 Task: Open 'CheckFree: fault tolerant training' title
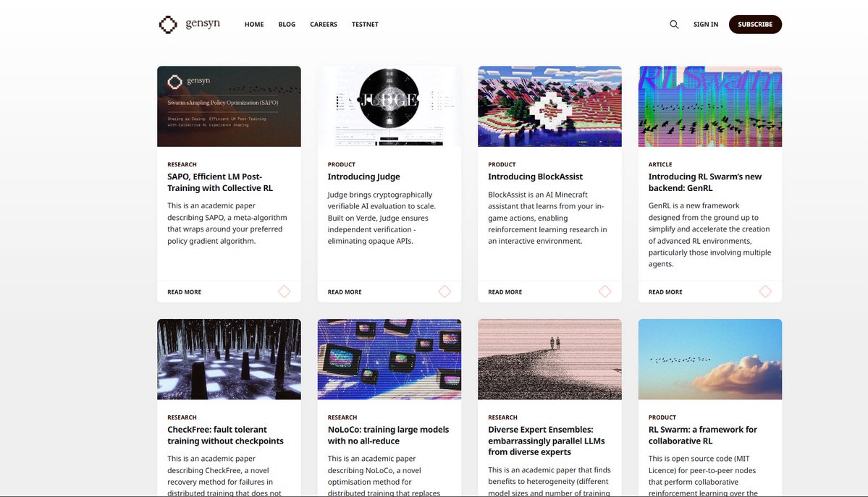point(225,435)
